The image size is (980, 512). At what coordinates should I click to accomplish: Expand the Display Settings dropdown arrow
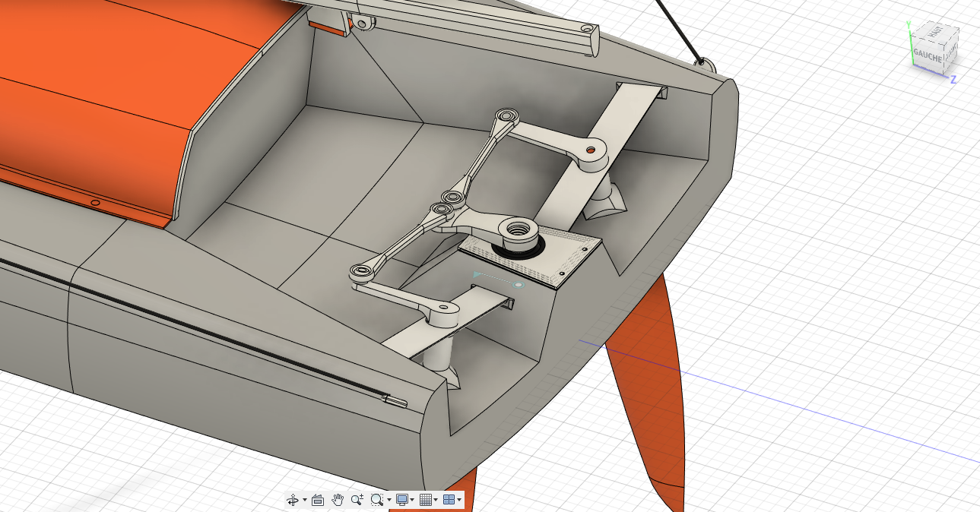(412, 500)
